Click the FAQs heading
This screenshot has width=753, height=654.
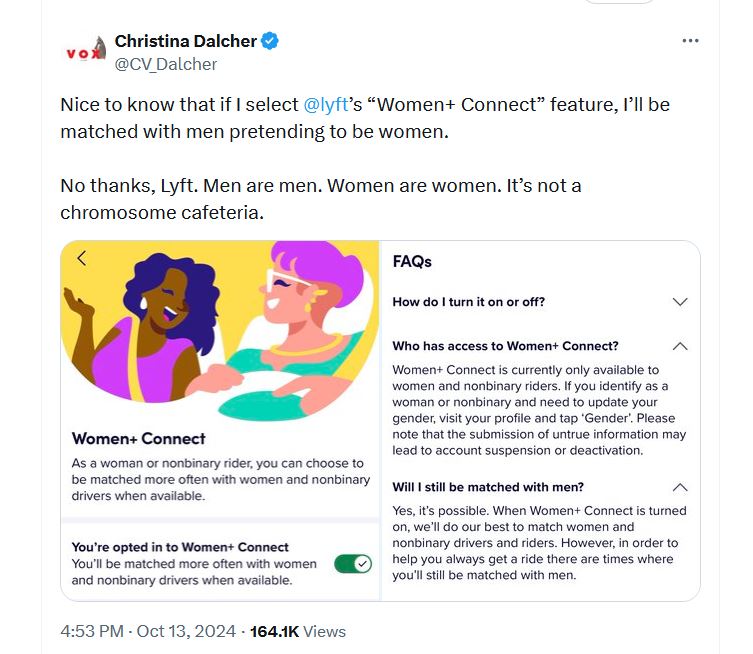click(412, 261)
